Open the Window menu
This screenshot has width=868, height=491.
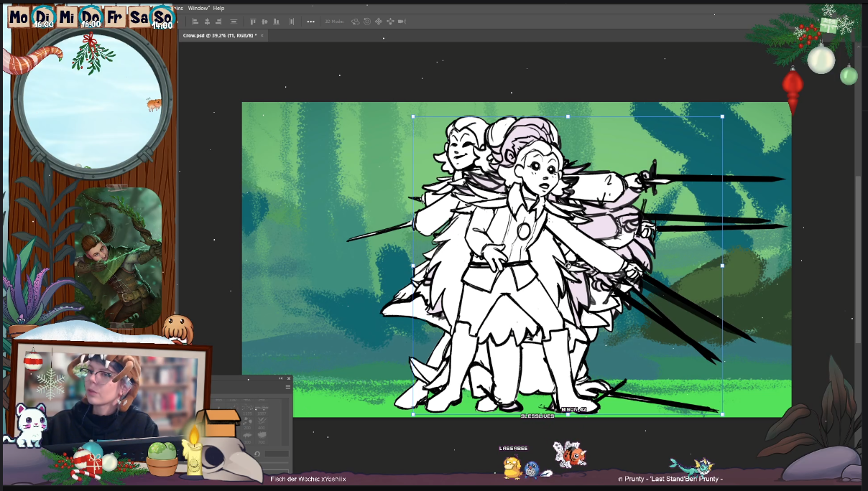point(198,8)
